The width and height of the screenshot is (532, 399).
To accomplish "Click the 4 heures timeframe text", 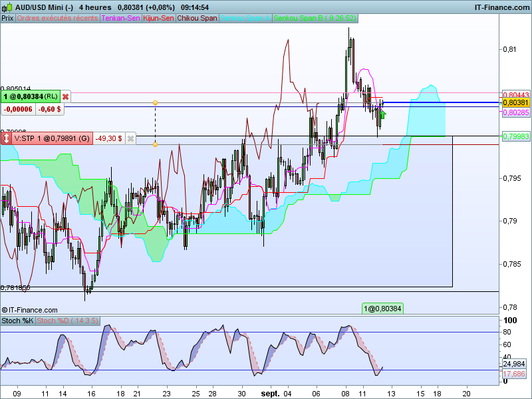I will (x=95, y=7).
